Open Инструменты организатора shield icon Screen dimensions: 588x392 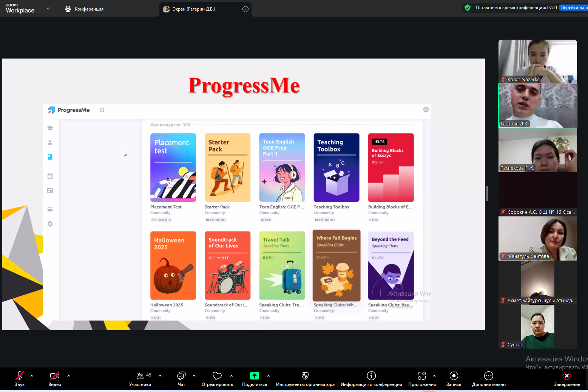coord(305,376)
